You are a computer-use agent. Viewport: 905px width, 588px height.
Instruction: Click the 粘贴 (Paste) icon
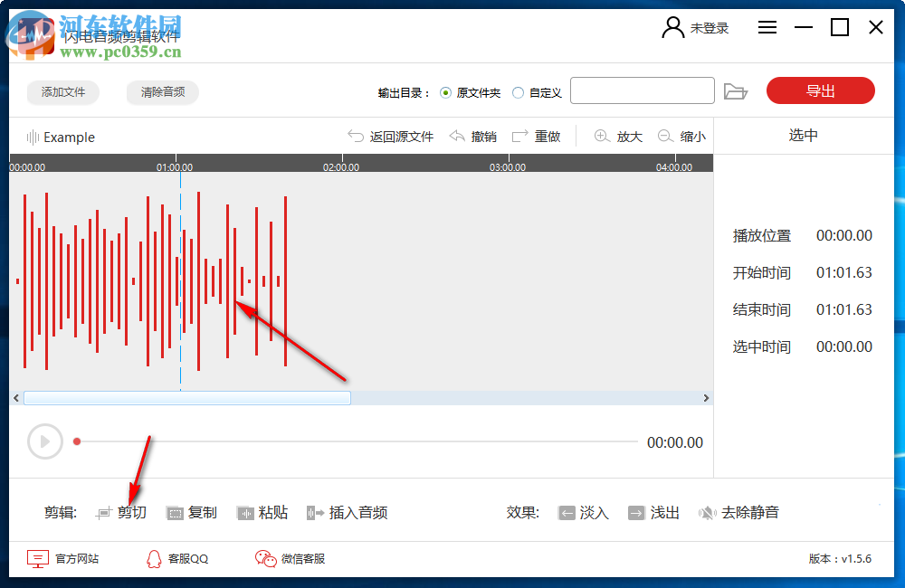click(246, 512)
